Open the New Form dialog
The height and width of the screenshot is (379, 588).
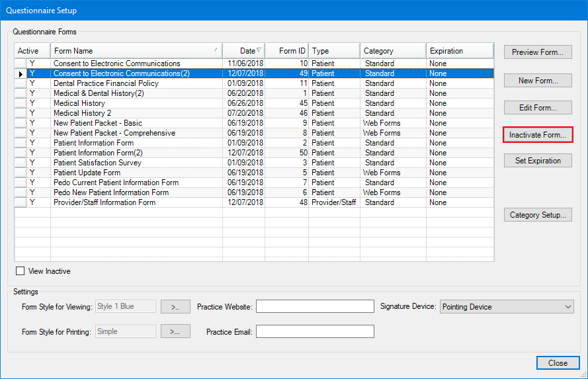(x=537, y=81)
